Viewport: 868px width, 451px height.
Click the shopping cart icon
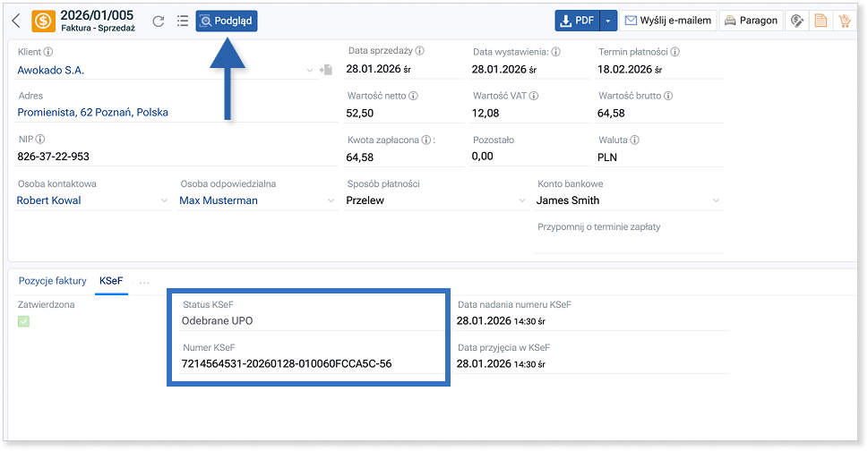click(843, 21)
